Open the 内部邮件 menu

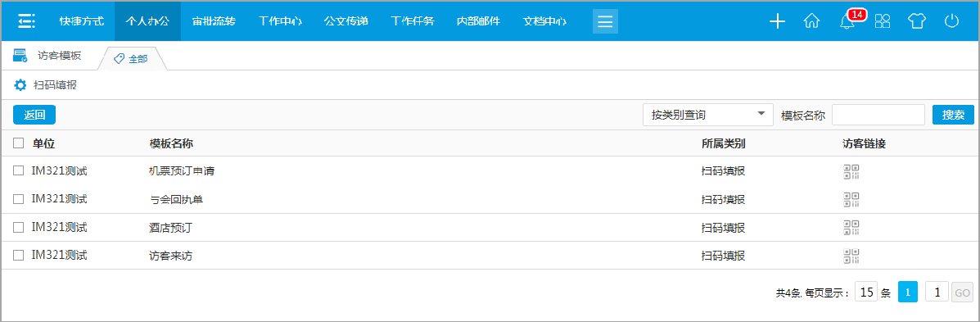click(x=479, y=21)
